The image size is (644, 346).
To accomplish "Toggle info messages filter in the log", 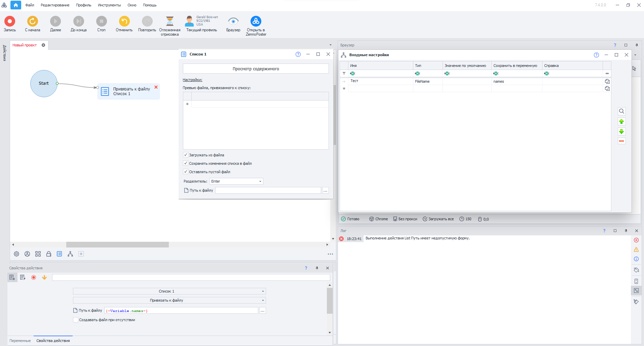I will click(x=636, y=259).
